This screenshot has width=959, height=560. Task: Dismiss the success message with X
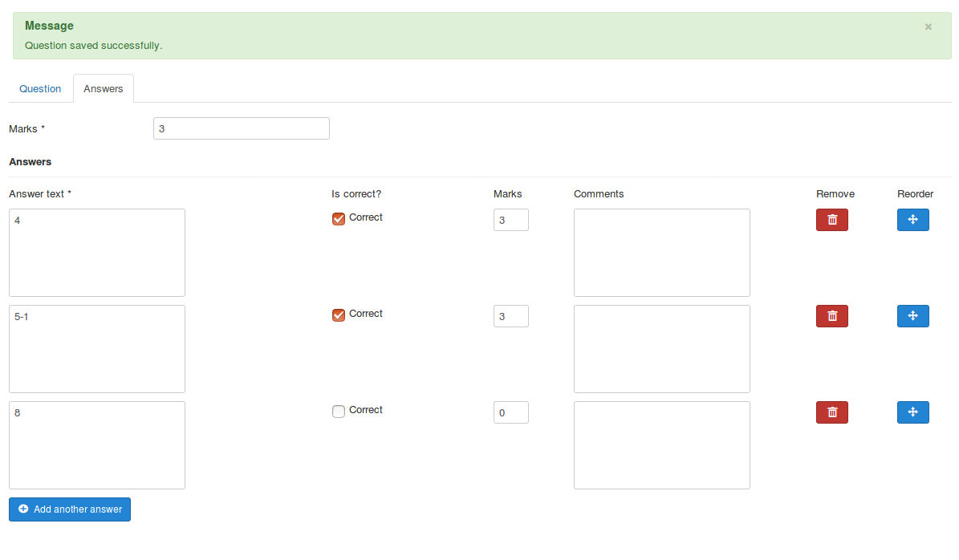(x=928, y=26)
